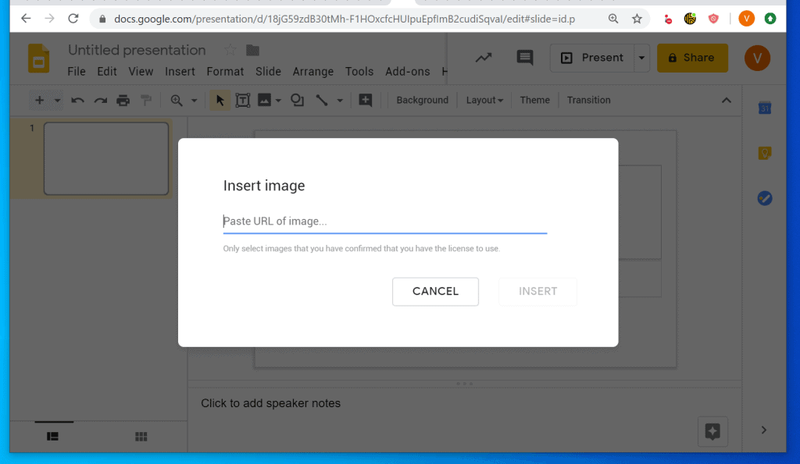
Task: Expand Present options dropdown arrow
Action: coord(641,58)
